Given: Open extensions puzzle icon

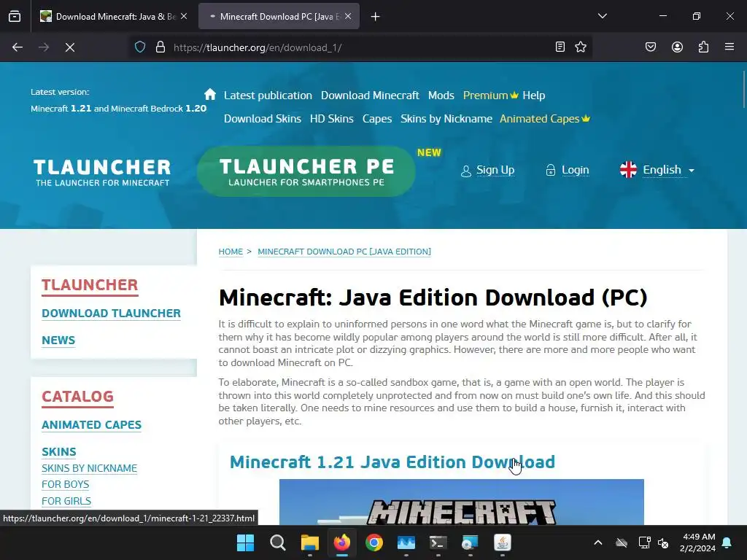Looking at the screenshot, I should coord(703,47).
